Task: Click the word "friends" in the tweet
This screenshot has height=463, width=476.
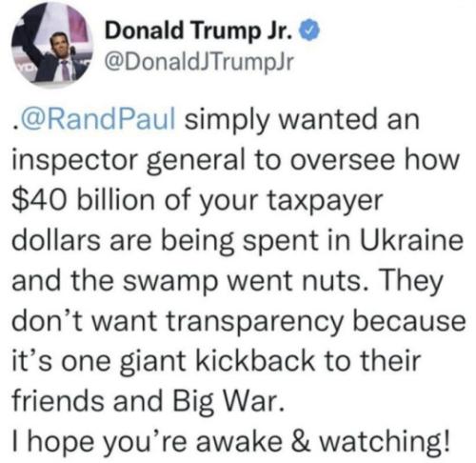Action: tap(58, 400)
